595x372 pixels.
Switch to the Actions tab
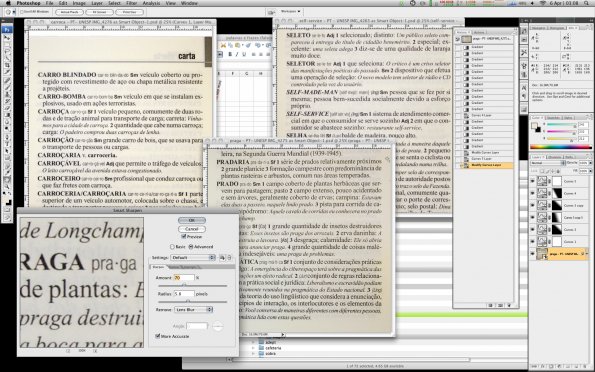tap(479, 32)
